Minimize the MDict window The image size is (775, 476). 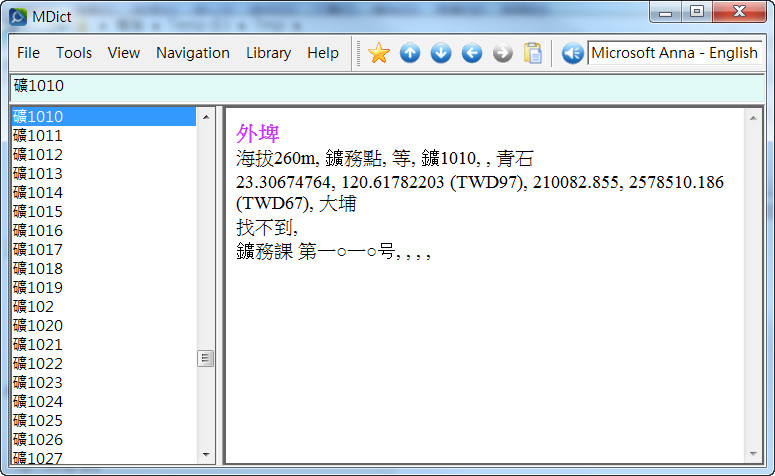point(666,12)
